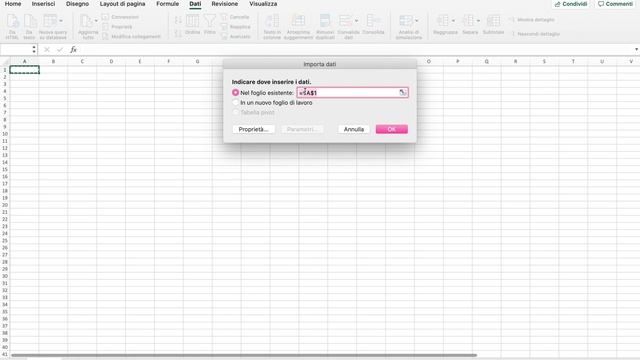Click the fx insert function icon
Image resolution: width=640 pixels, height=360 pixels.
[73, 49]
